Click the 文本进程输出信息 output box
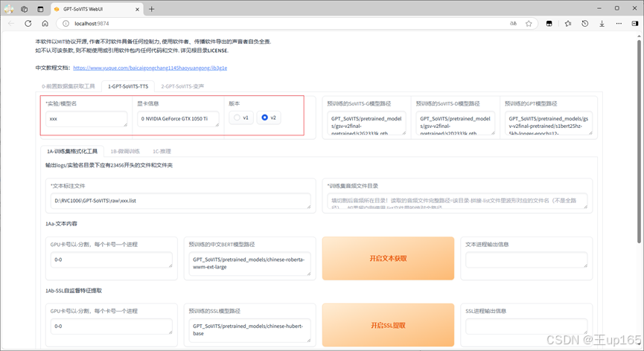This screenshot has height=351, width=644. [526, 260]
